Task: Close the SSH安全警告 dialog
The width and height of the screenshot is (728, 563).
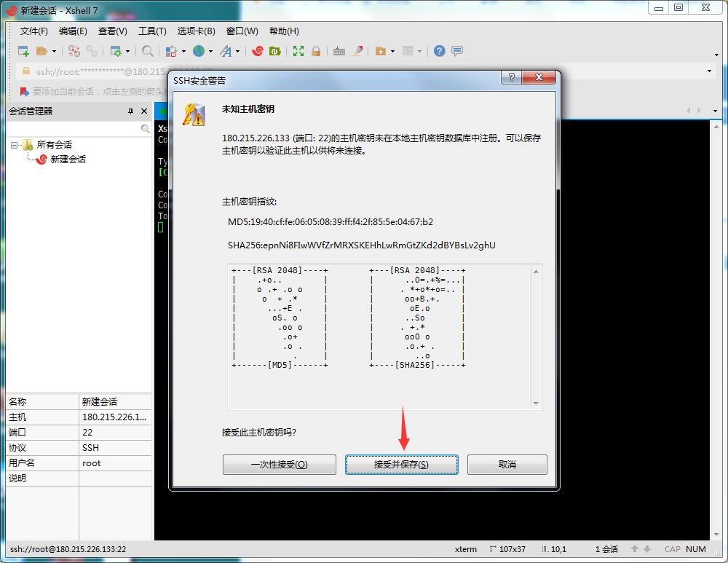Action: point(539,77)
